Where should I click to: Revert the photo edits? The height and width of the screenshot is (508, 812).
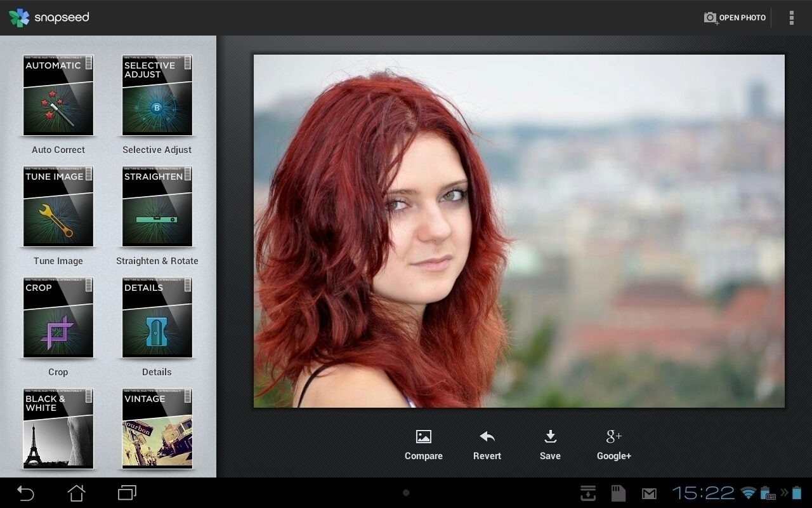(487, 444)
